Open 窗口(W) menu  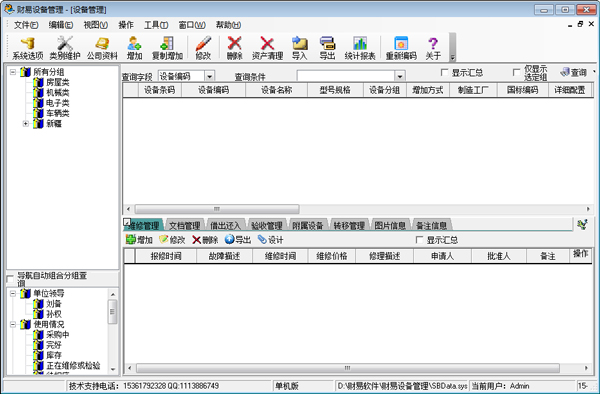192,25
